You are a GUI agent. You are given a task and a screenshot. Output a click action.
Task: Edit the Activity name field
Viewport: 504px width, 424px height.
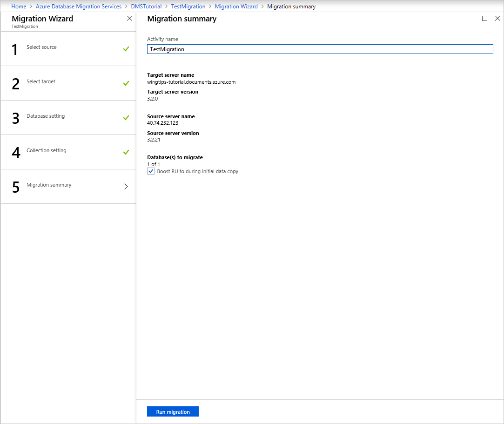[320, 49]
